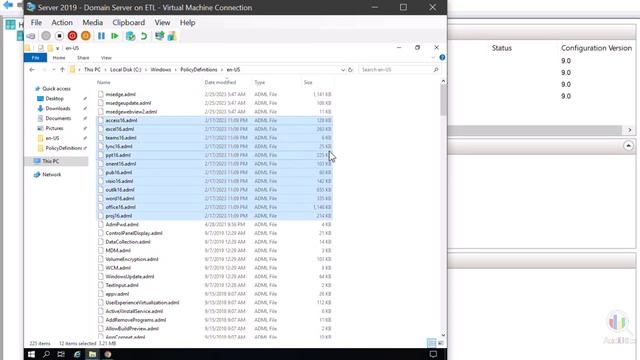Viewport: 640px width, 360px height.
Task: Sort by the Size column header
Action: [x=308, y=82]
